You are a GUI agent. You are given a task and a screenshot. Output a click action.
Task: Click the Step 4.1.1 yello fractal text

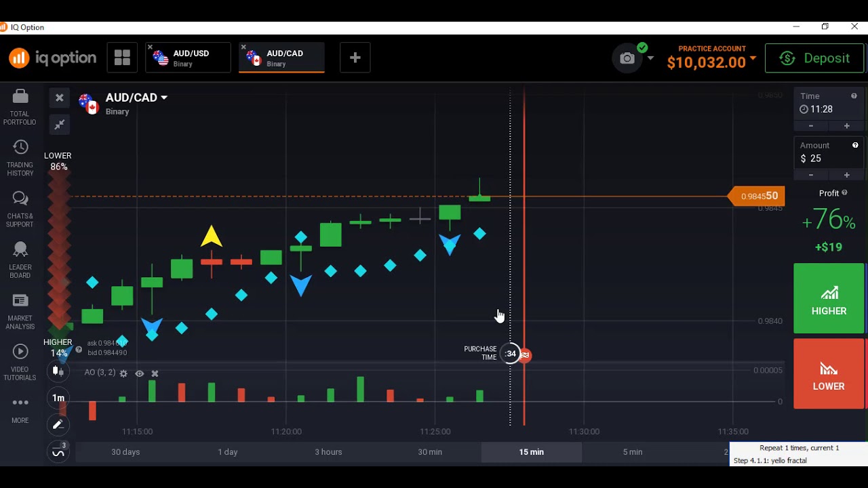point(770,461)
